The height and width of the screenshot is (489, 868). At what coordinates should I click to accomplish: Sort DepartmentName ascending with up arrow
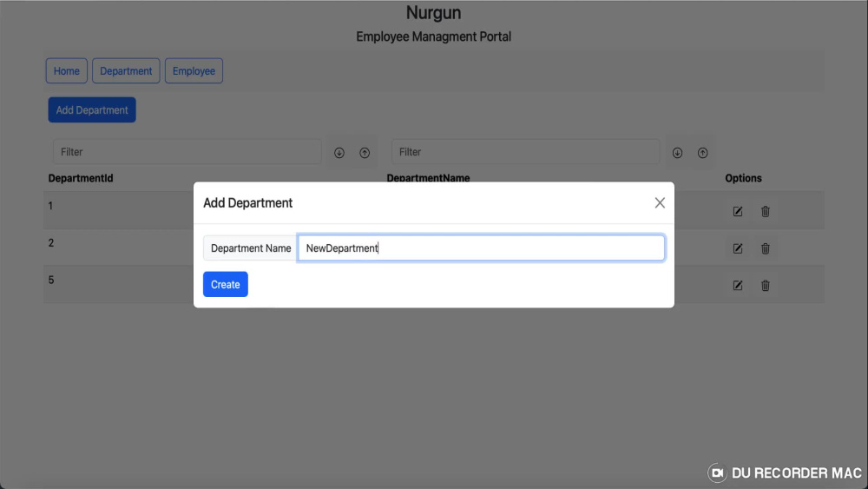(702, 153)
